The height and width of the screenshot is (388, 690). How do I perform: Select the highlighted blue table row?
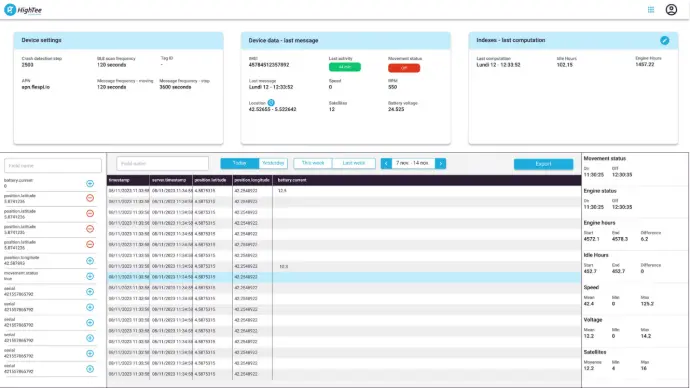point(344,277)
